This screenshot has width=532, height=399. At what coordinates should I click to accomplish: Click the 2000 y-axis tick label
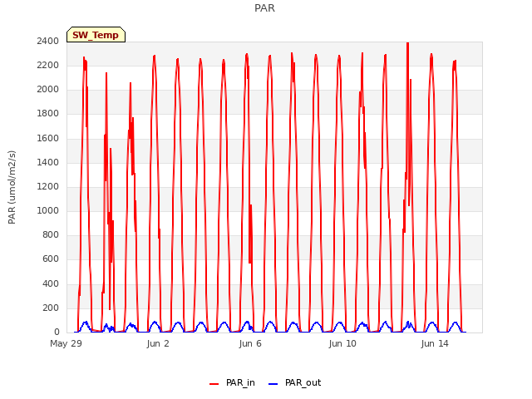click(48, 90)
